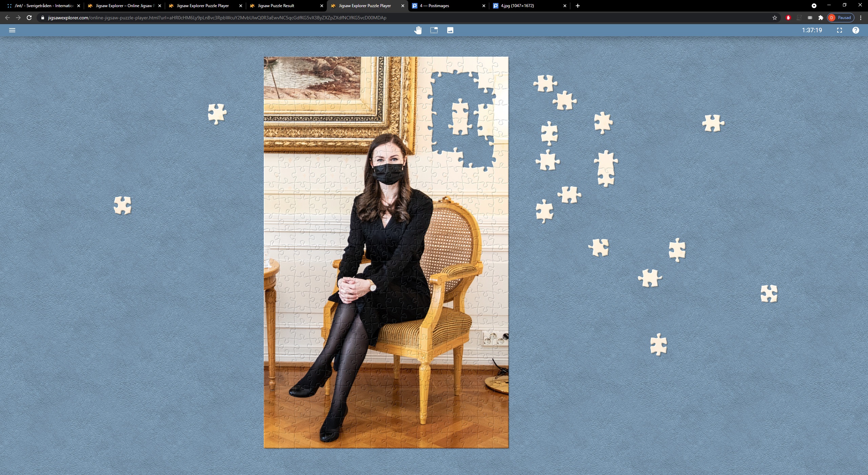View site security lock info
This screenshot has width=868, height=475.
43,18
